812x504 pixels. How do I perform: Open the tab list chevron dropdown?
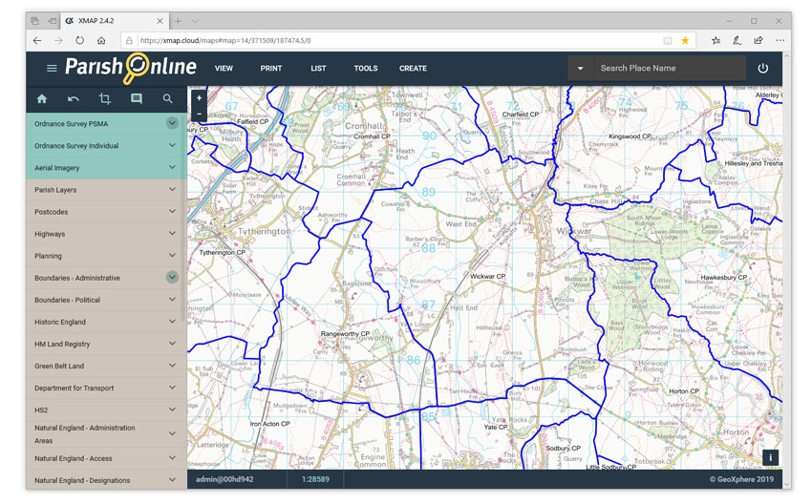[x=195, y=21]
